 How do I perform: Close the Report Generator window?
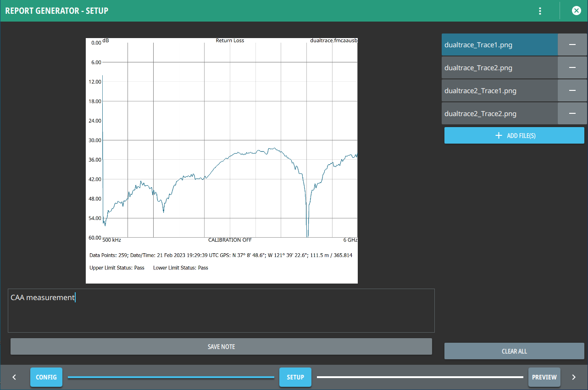tap(577, 11)
